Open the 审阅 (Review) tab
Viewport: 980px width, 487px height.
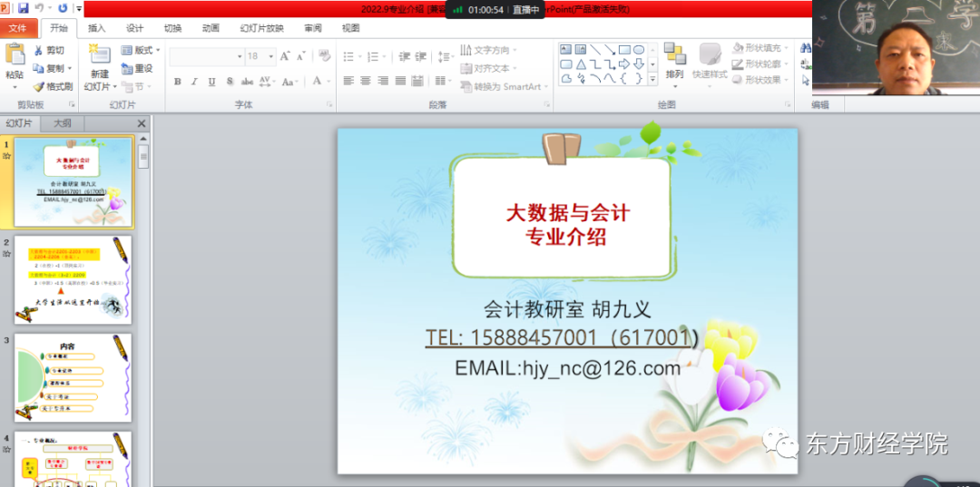coord(313,28)
